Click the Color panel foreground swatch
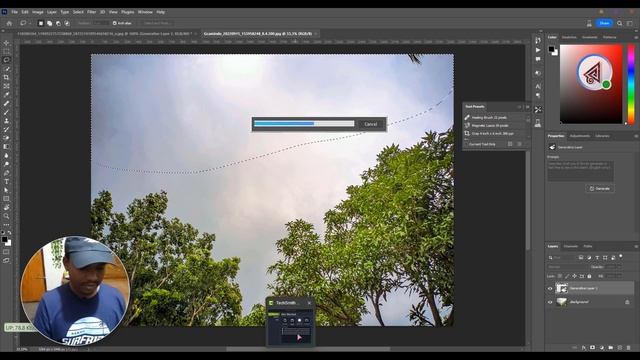Viewport: 640px width, 360px height. coord(551,49)
